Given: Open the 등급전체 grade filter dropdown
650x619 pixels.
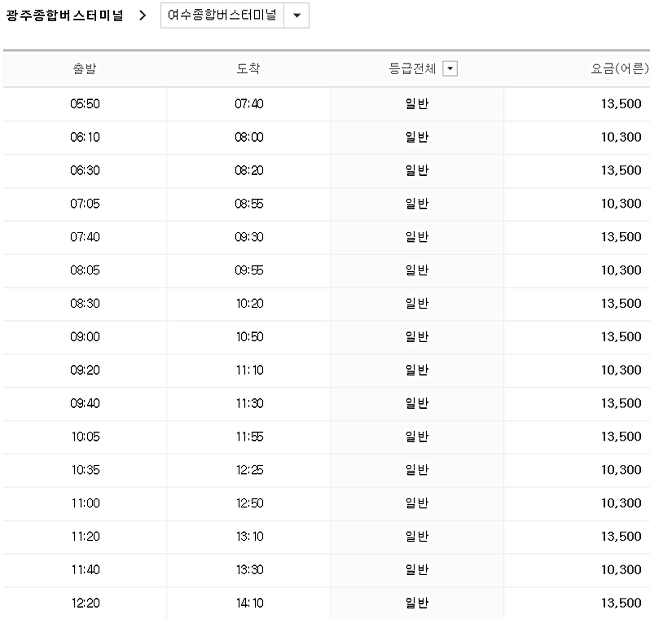Looking at the screenshot, I should 450,68.
